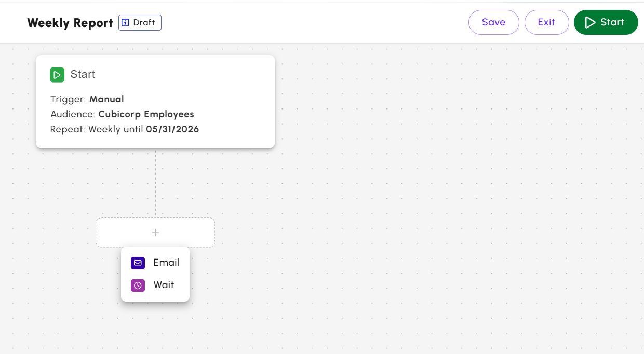
Task: Choose Wait from the step menu
Action: [164, 285]
